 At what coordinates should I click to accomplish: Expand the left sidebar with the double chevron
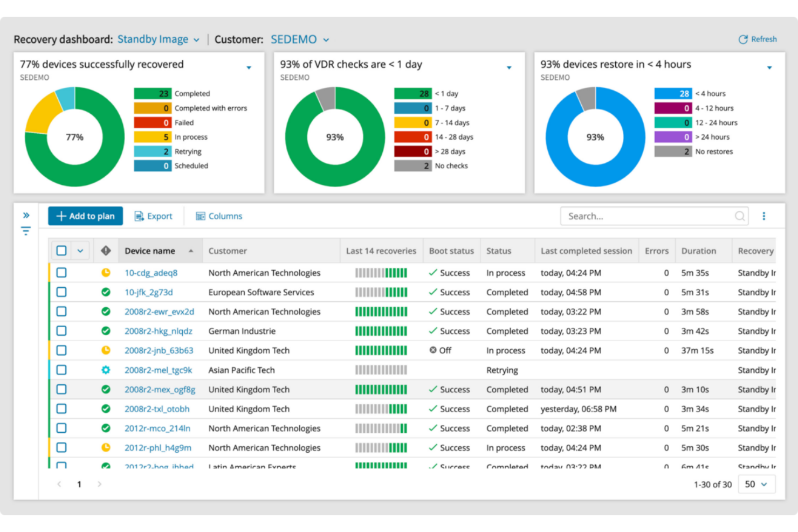click(26, 214)
